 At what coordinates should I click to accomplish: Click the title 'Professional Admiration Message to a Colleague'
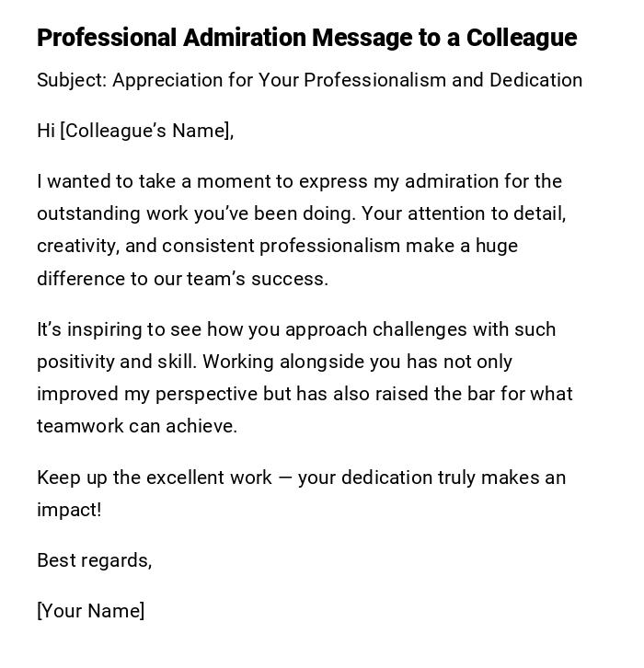pos(306,38)
